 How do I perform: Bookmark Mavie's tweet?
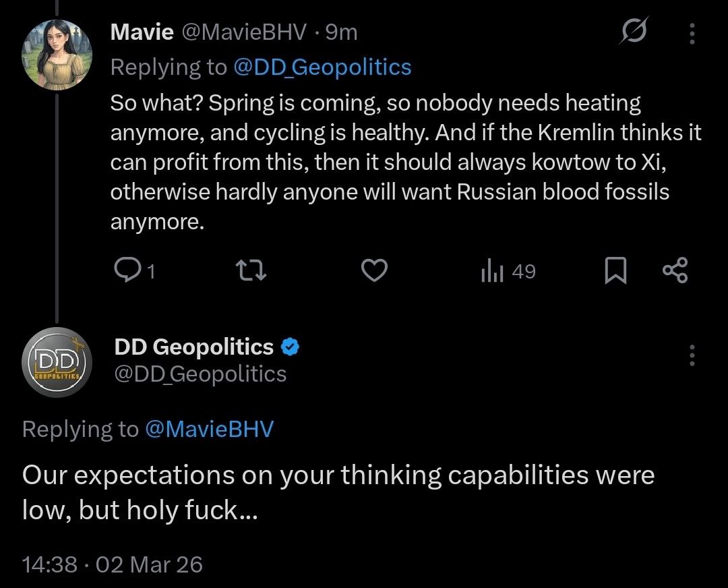click(x=615, y=271)
